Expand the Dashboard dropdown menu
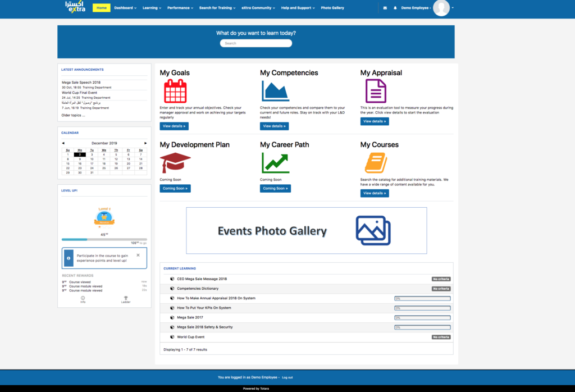 pos(125,8)
